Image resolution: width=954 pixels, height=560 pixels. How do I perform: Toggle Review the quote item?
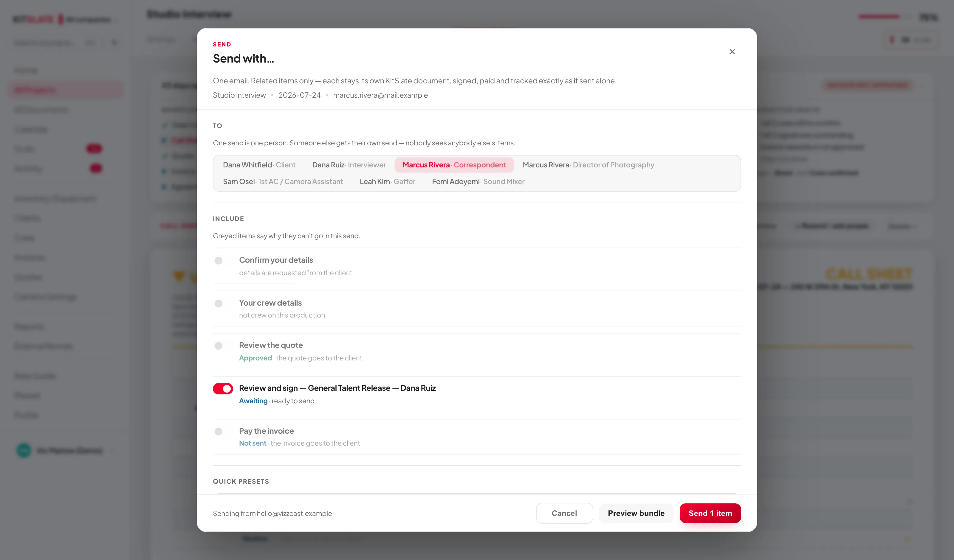pyautogui.click(x=223, y=346)
